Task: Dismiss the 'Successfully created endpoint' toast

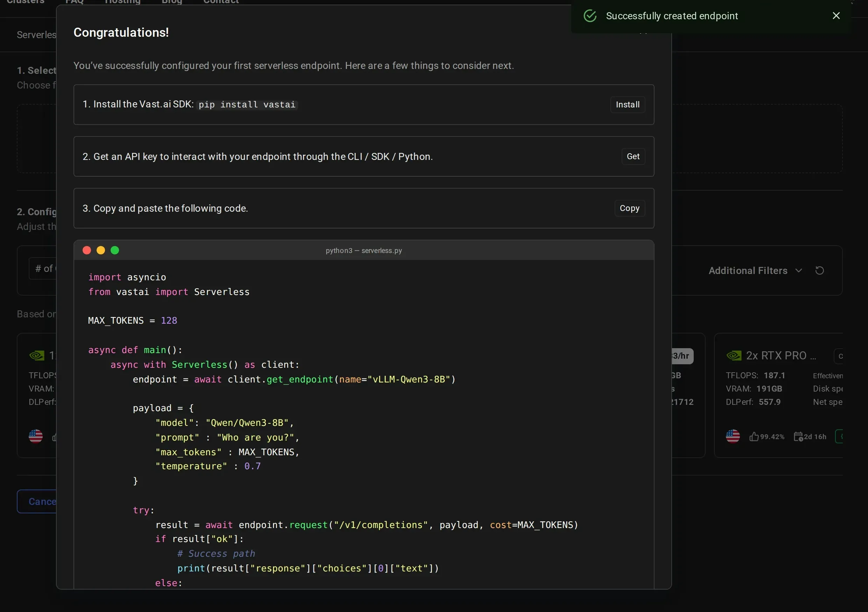Action: 836,15
